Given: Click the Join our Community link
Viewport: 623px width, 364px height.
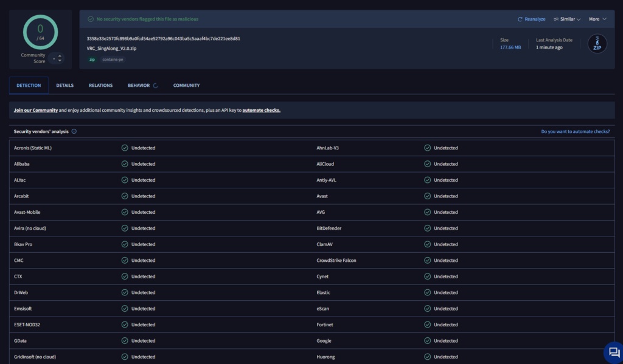Looking at the screenshot, I should pos(36,111).
